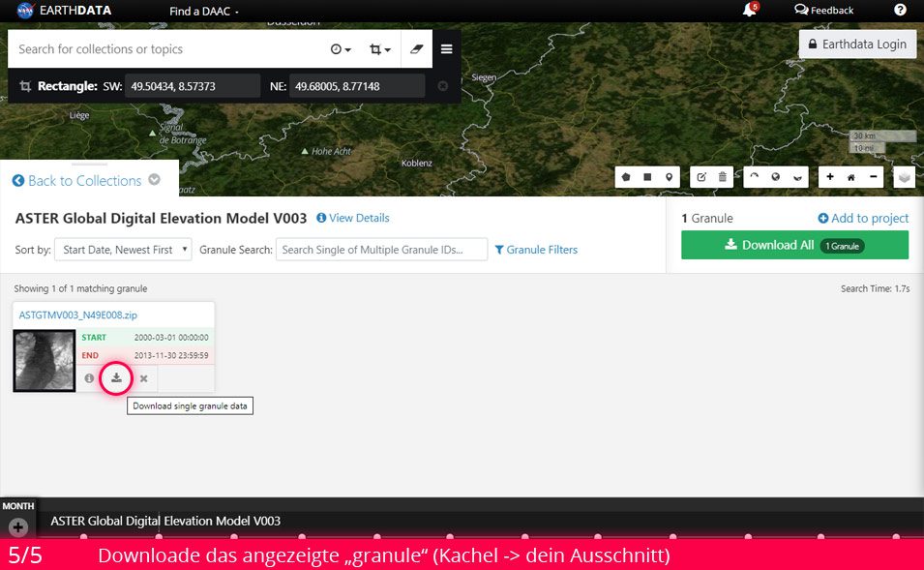Open the ASTGTMV003_N49E008.zip granule link

point(77,315)
